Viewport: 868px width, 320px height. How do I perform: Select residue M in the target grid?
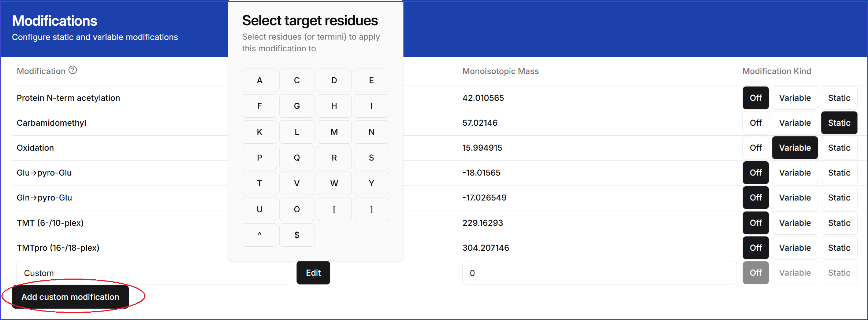(334, 132)
